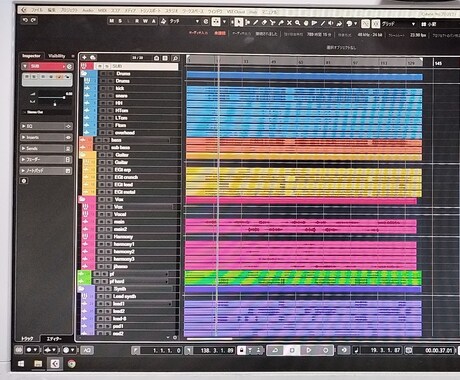Screen dimensions: 460x380
Task: Click the lock icon next to the right locator
Action: tap(241, 350)
